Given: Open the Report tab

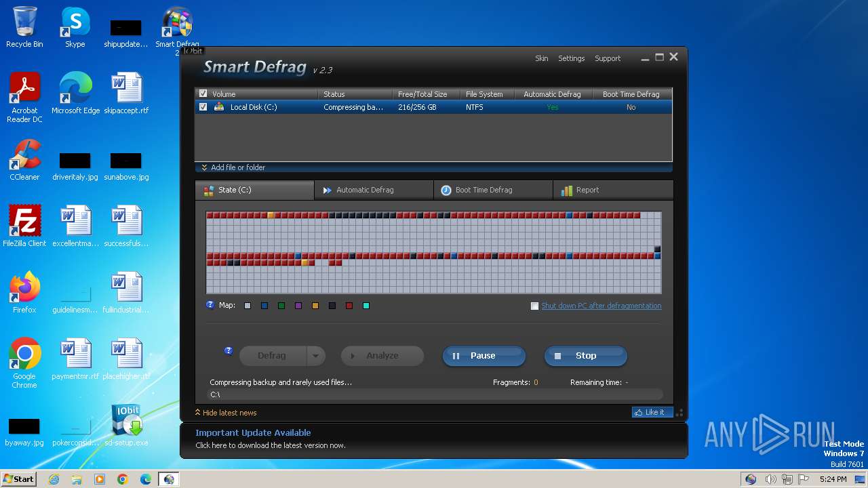Looking at the screenshot, I should (x=613, y=190).
